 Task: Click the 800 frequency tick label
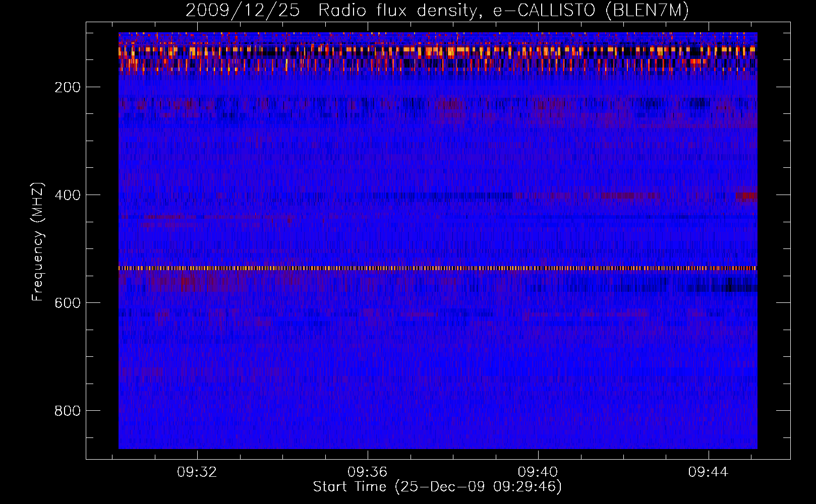tap(68, 411)
